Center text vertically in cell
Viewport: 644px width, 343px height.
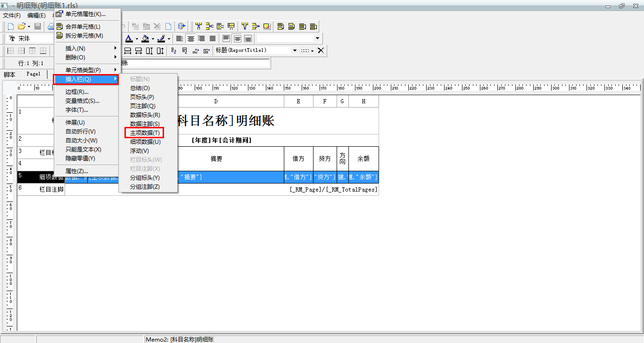(x=237, y=39)
